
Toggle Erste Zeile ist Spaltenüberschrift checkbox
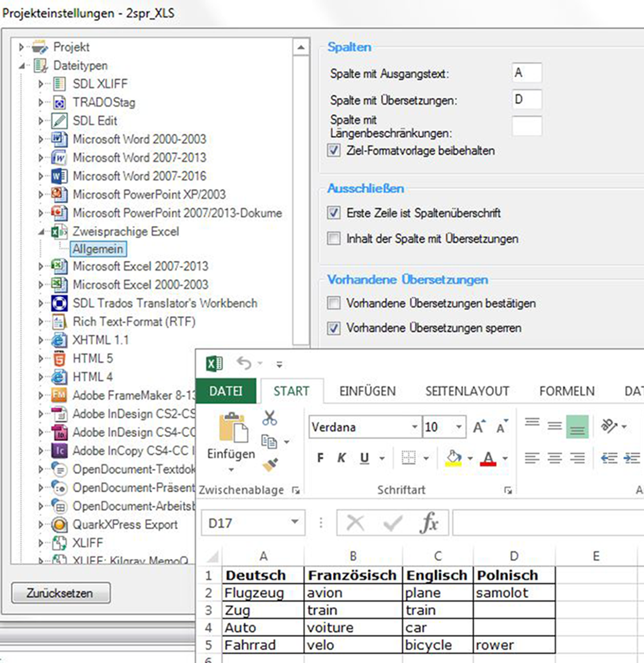click(333, 213)
